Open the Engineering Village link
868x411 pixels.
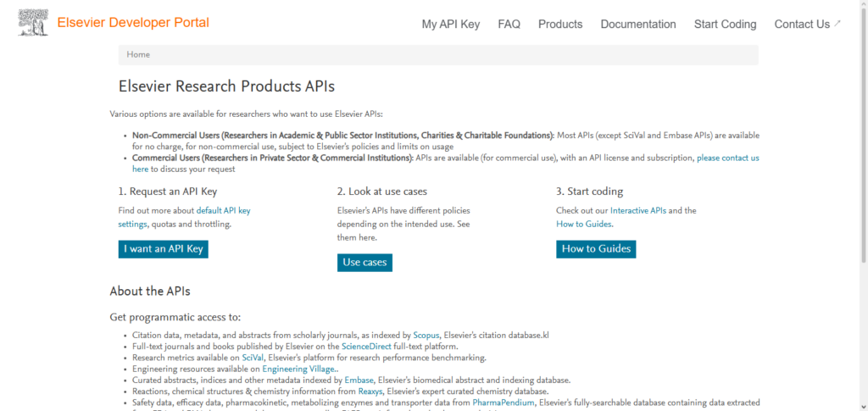pos(298,369)
